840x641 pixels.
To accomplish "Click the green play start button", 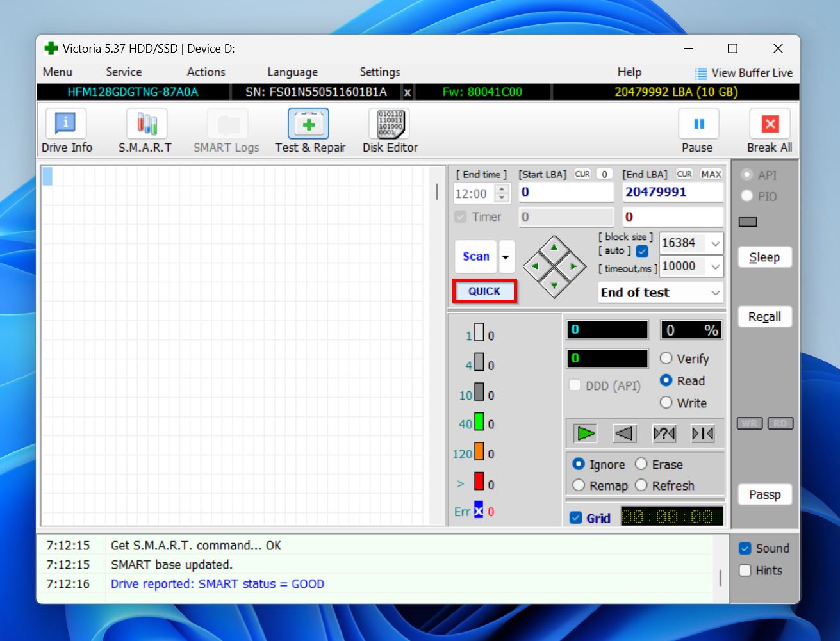I will pos(585,434).
